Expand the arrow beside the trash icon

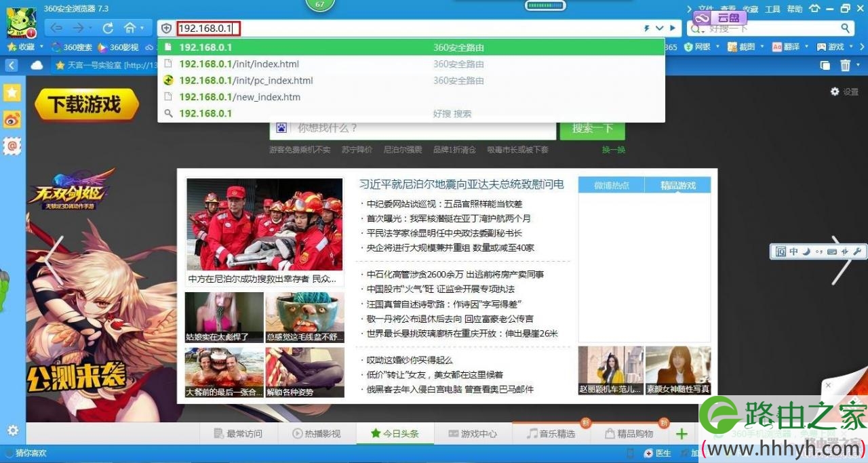859,66
